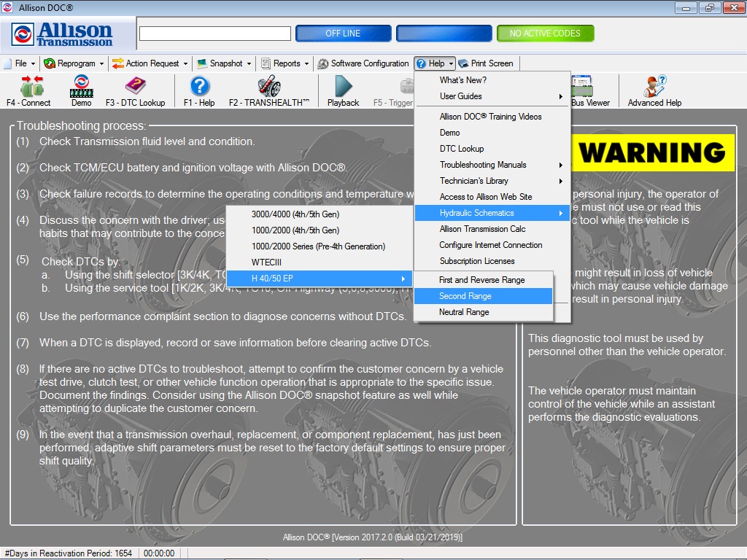Select 1000/2000 (4th/5th Gen) schematic

319,230
